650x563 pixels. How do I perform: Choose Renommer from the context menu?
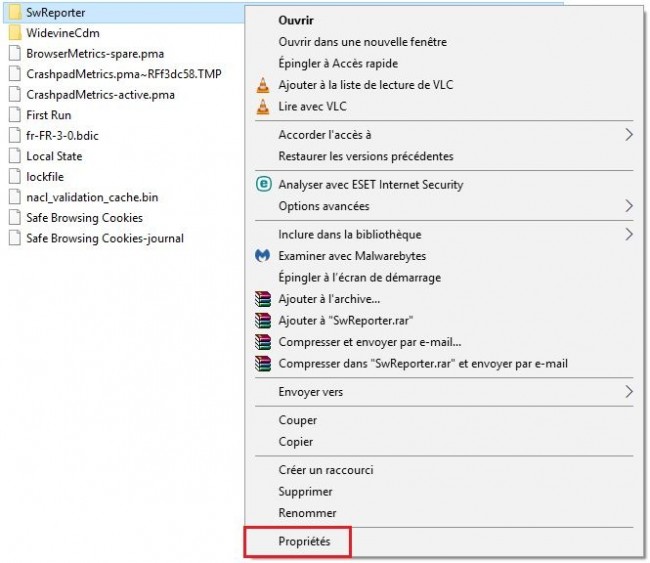click(x=308, y=513)
